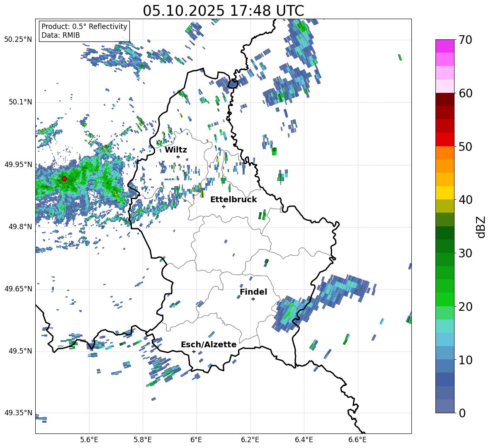Click the 40 tick label on colorbar
491x448 pixels.
tap(465, 200)
